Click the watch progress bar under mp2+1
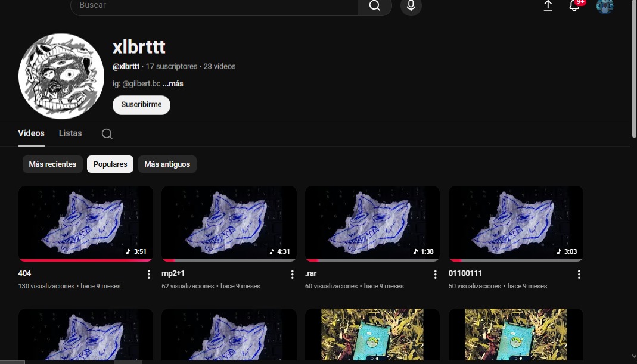The image size is (637, 364). pyautogui.click(x=229, y=260)
